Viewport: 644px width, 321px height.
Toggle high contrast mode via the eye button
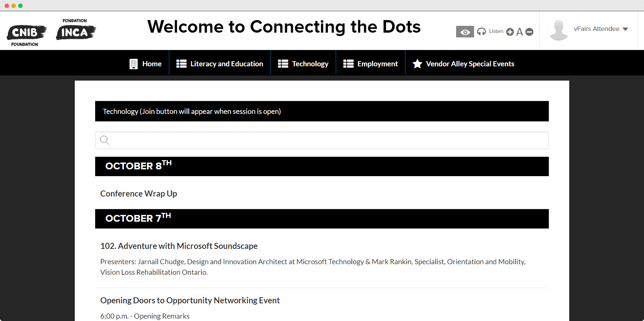[x=465, y=32]
